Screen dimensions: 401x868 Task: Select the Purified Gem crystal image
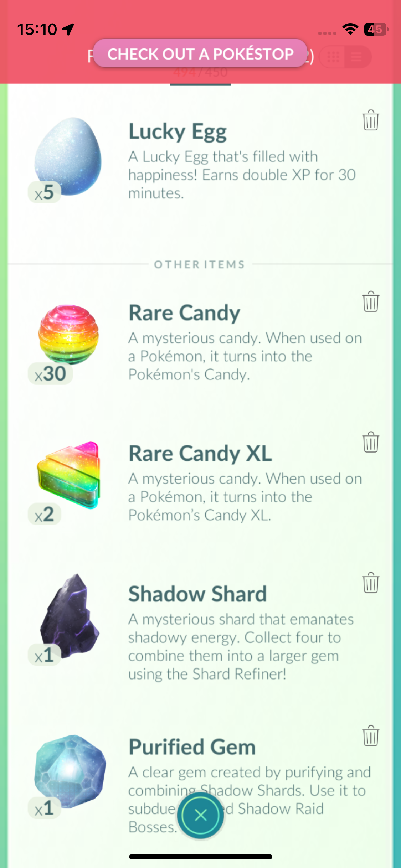click(x=70, y=771)
